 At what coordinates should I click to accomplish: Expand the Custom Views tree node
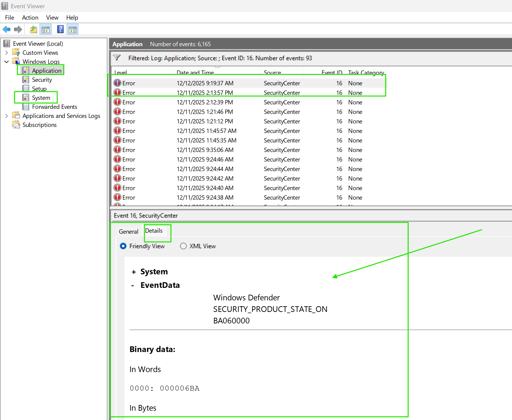coord(7,53)
